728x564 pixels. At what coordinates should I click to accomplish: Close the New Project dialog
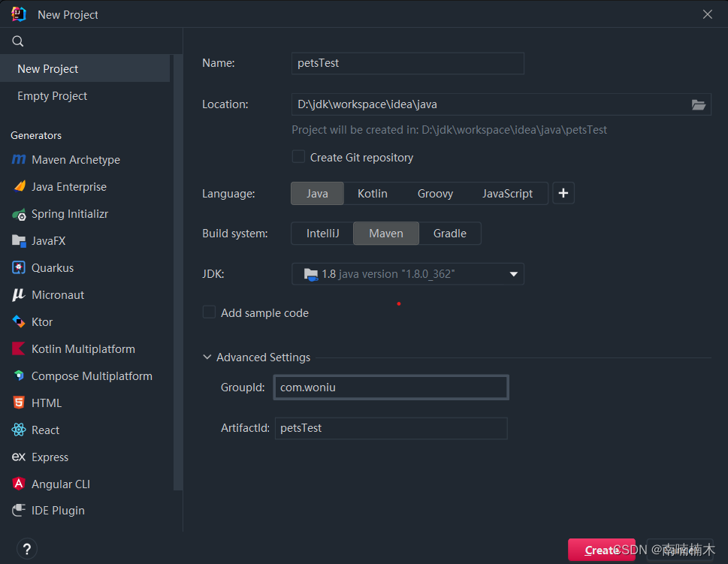point(707,14)
